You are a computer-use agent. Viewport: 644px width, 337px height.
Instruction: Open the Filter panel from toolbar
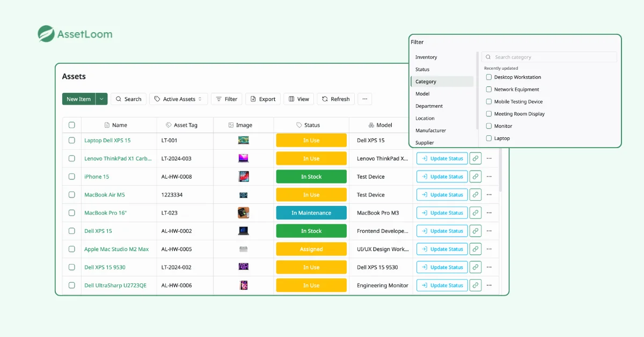[x=226, y=99]
